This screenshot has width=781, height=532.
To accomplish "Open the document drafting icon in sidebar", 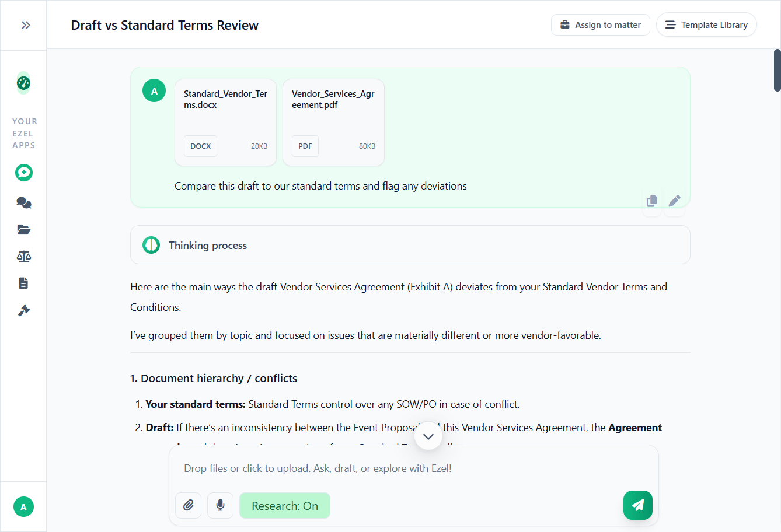I will tap(23, 283).
